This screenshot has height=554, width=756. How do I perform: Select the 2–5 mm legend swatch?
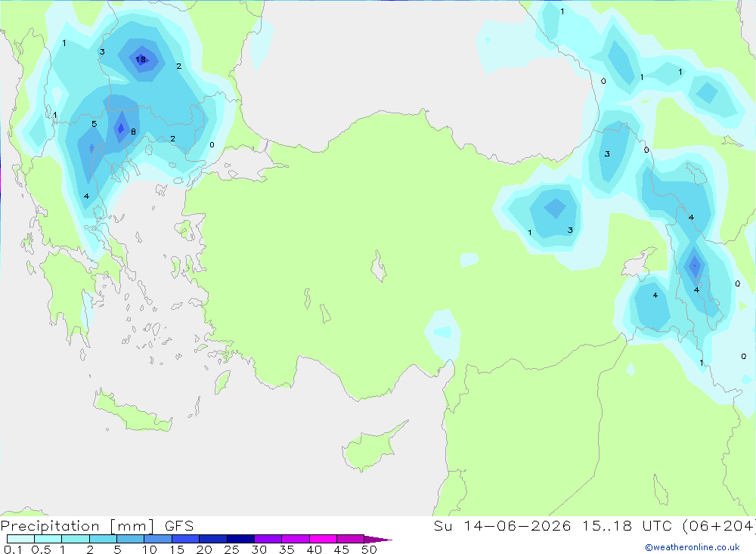point(103,539)
